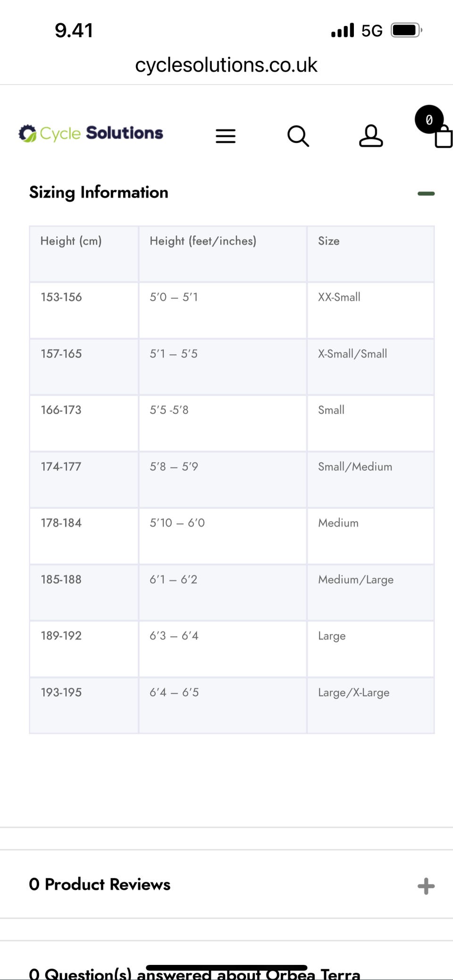Tap the cyclesolutions.co.uk address bar

[226, 65]
